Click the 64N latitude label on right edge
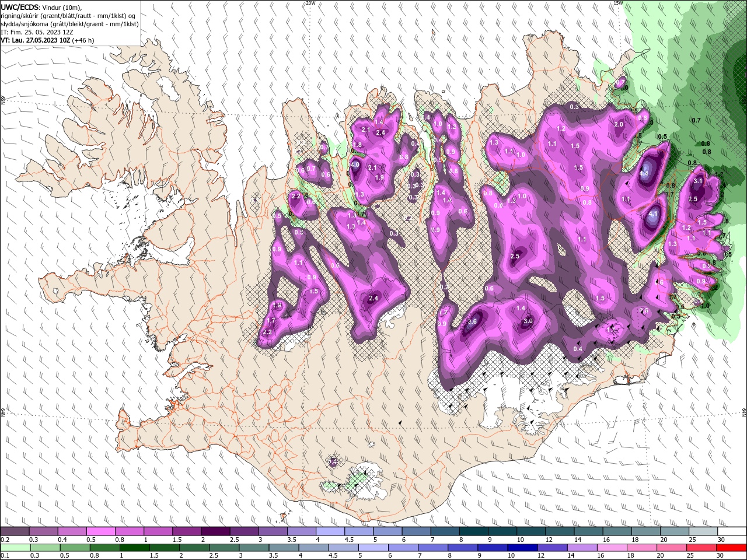Viewport: 747px width, 560px height. pos(744,412)
